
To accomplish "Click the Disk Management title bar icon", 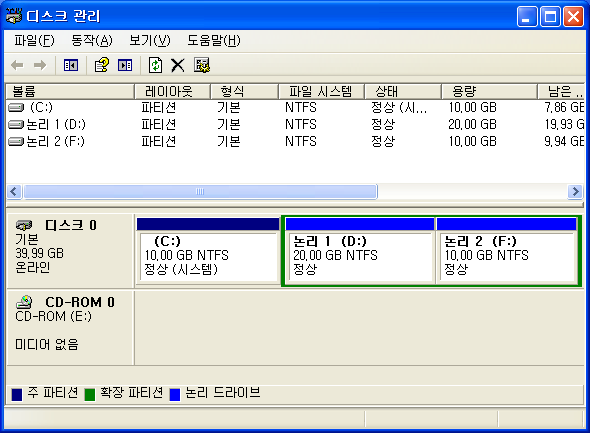I will point(14,16).
